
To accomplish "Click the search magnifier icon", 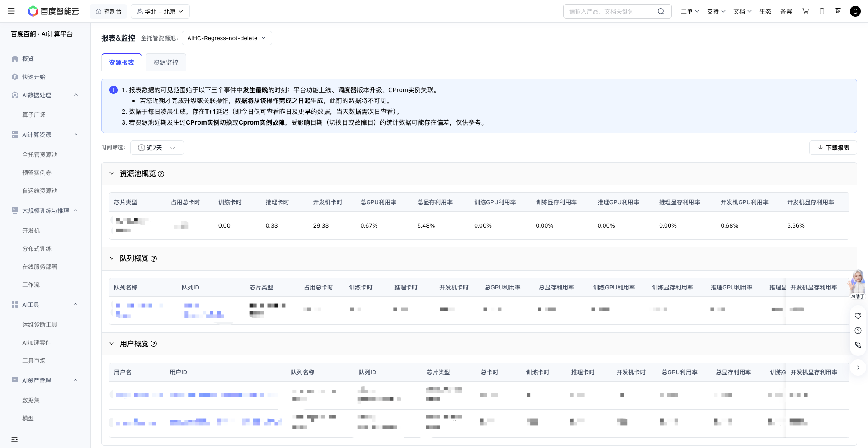I will click(661, 11).
